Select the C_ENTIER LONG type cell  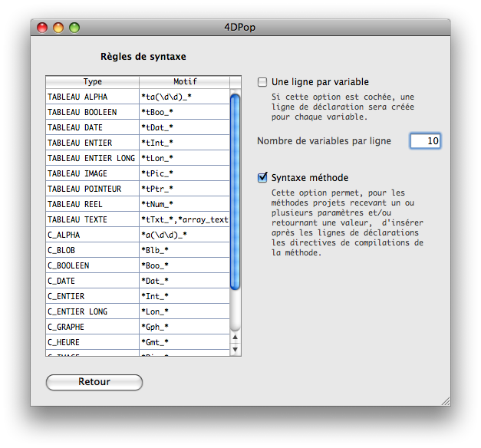[x=92, y=311]
